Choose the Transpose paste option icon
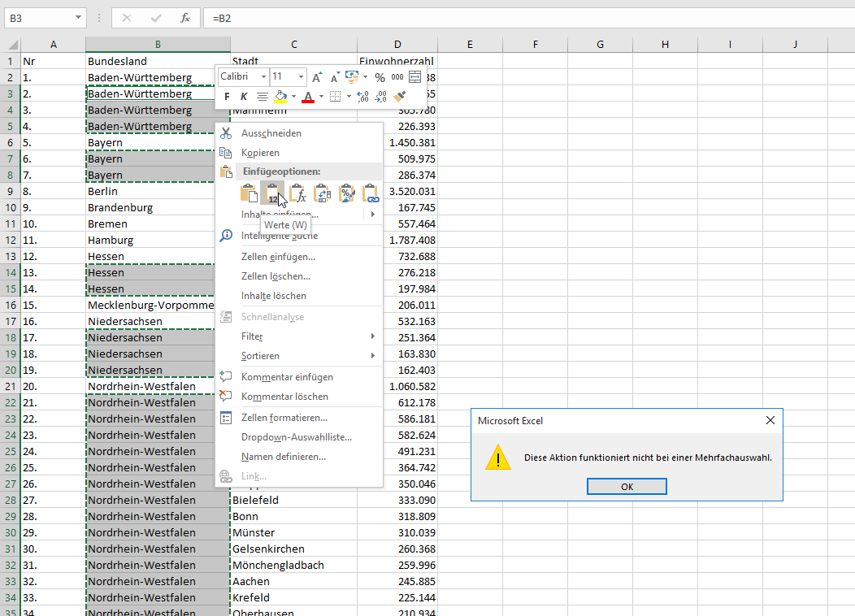This screenshot has height=616, width=855. coord(323,193)
